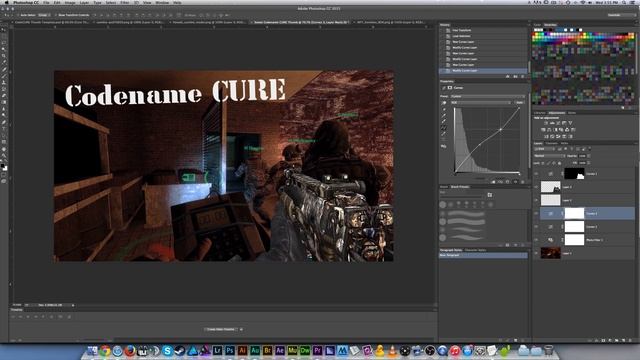Viewport: 640px width, 360px height.
Task: Select the Brush tool
Action: click(x=4, y=76)
